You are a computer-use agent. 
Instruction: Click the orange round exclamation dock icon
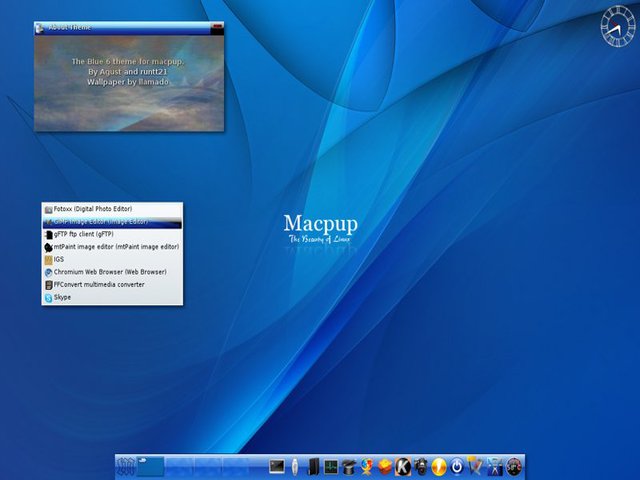click(x=439, y=467)
